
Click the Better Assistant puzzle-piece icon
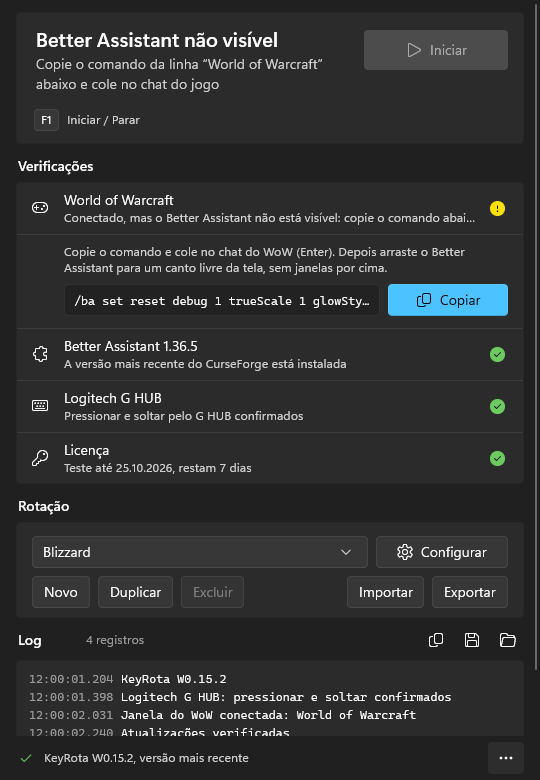[40, 354]
